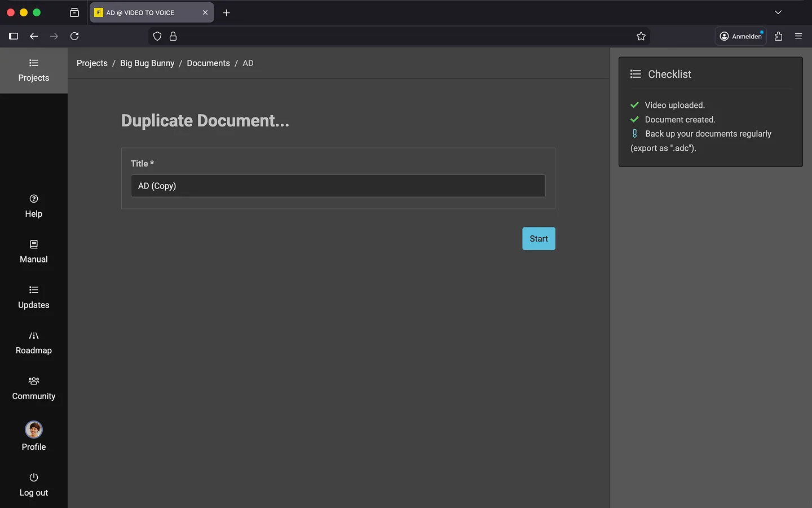Viewport: 812px width, 508px height.
Task: Bookmark this page with star icon
Action: tap(641, 36)
